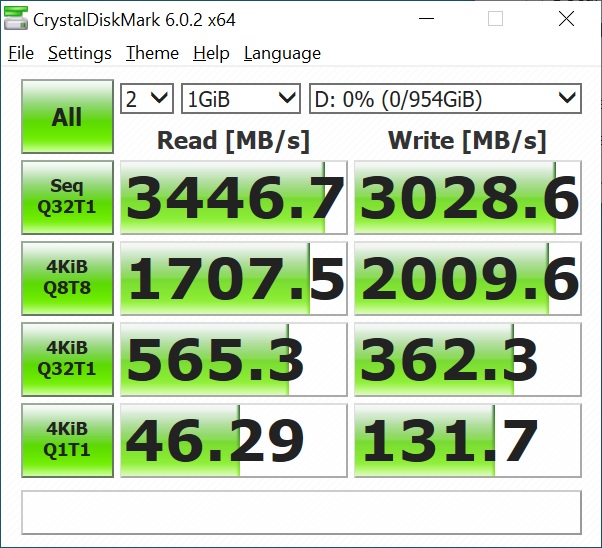Image resolution: width=602 pixels, height=548 pixels.
Task: Open the Settings menu
Action: (80, 53)
